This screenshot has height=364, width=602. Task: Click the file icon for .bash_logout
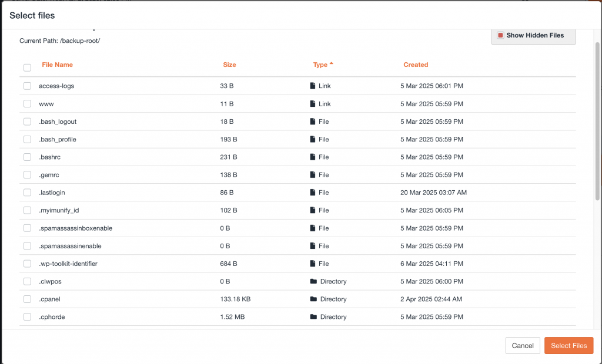tap(313, 122)
